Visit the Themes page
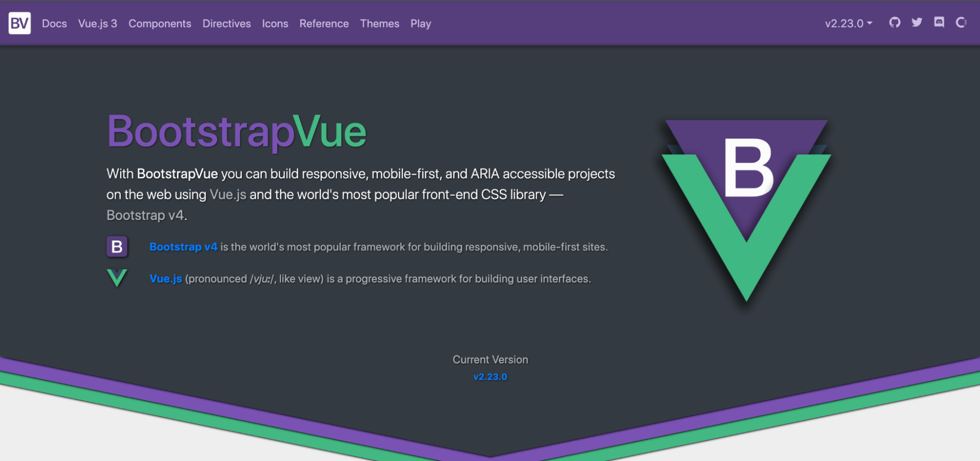The image size is (980, 461). [x=379, y=24]
